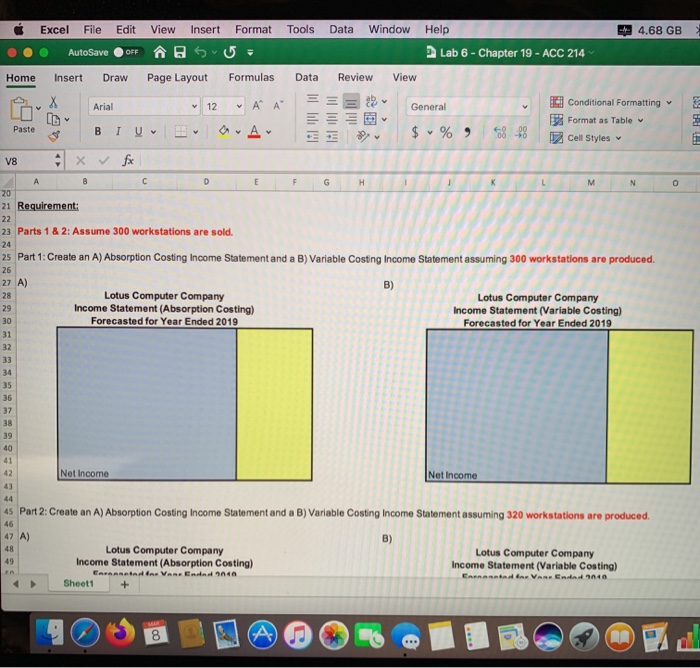
Task: Apply the red font color
Action: (254, 132)
